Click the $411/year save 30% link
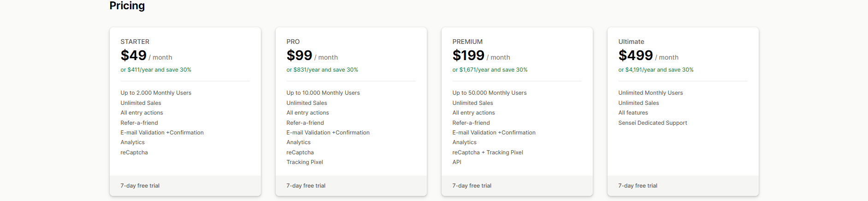Screen dimensions: 868x201 point(156,70)
